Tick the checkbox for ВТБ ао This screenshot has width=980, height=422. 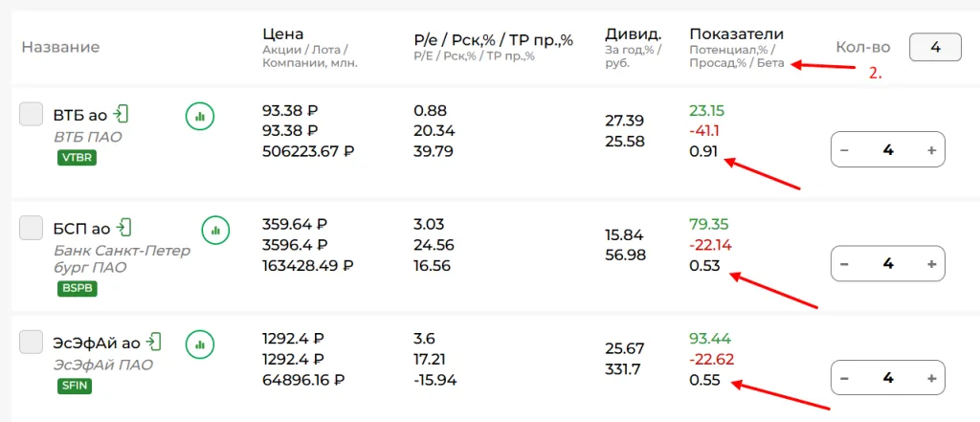point(32,114)
